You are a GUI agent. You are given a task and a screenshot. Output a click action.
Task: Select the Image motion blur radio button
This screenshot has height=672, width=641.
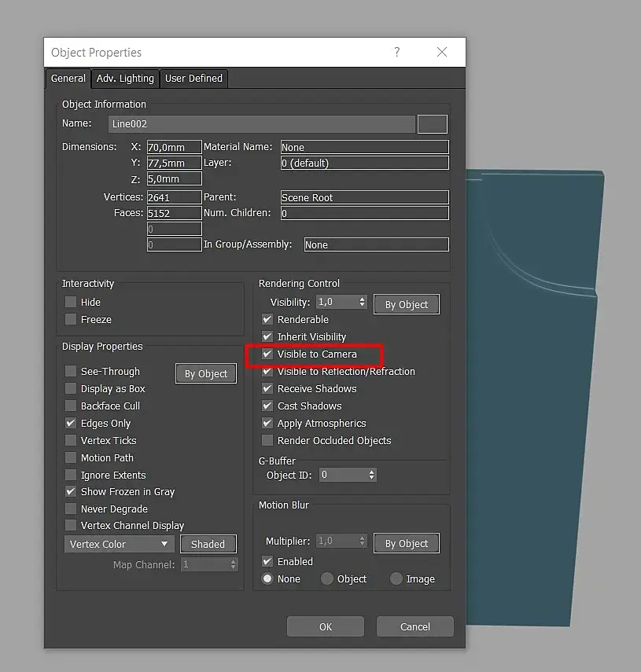[x=396, y=579]
